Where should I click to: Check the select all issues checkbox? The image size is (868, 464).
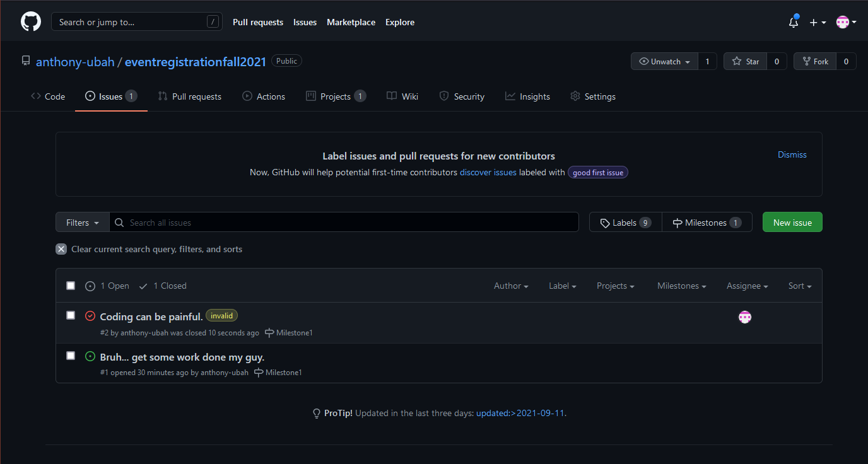71,286
